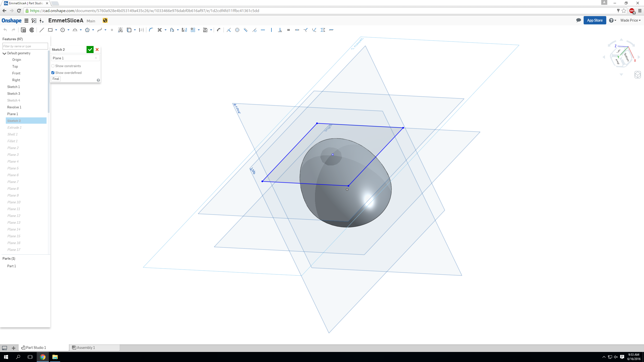Select the Text sketch tool
Screen dimensions: 644x362
point(120,30)
